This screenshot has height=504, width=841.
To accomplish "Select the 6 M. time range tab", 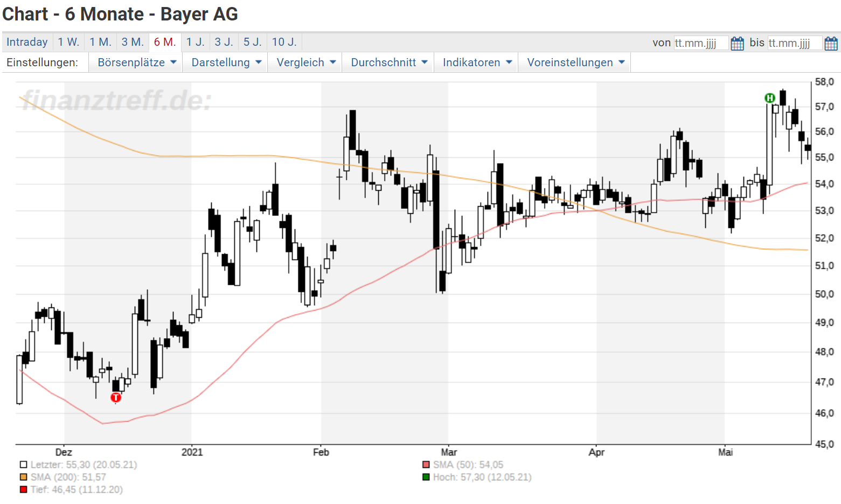I will (x=165, y=42).
